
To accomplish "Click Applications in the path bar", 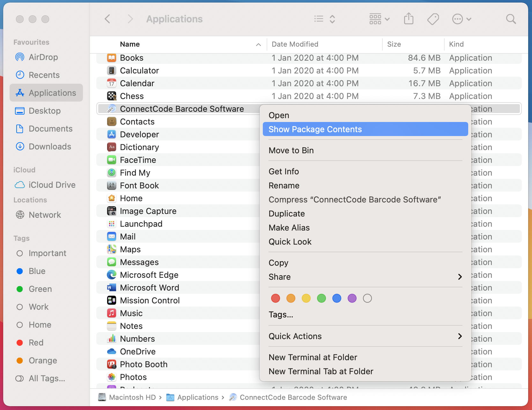I will (192, 397).
